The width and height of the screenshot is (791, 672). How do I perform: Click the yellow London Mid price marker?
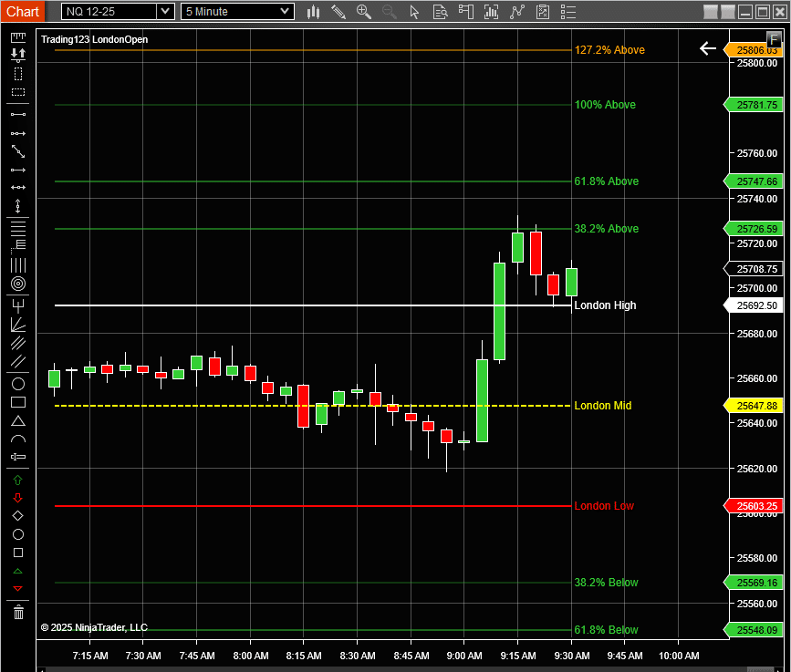(754, 406)
